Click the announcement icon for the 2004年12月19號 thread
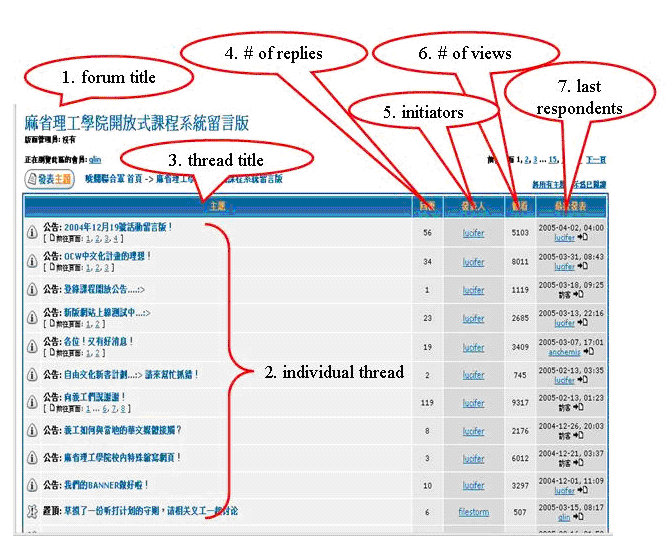The width and height of the screenshot is (667, 536). [x=32, y=232]
